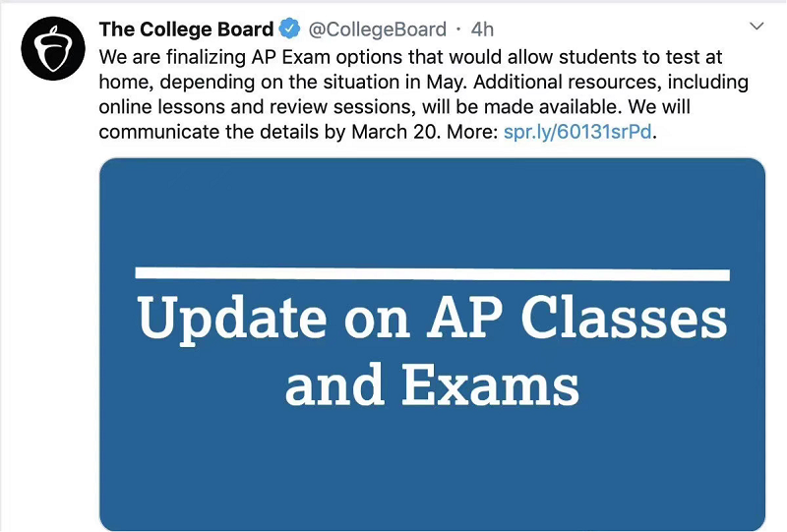Screen dimensions: 787x532
Task: Click tweet line starting 'We are finalizing'
Action: 410,57
